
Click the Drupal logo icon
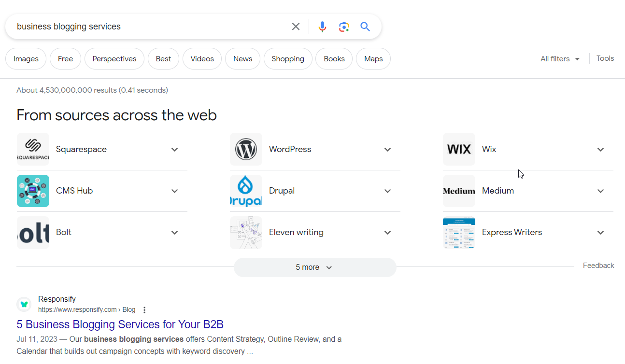point(246,191)
